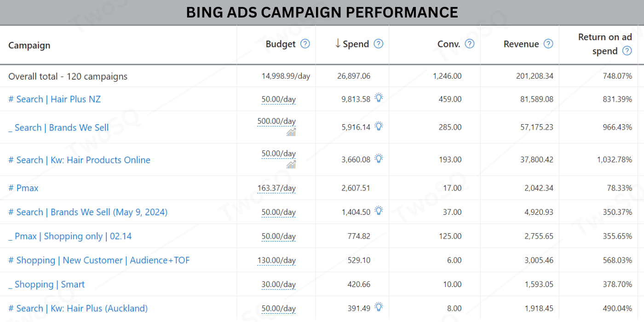644x322 pixels.
Task: Click lightbulb icon beside 391.49 spend
Action: tap(379, 307)
